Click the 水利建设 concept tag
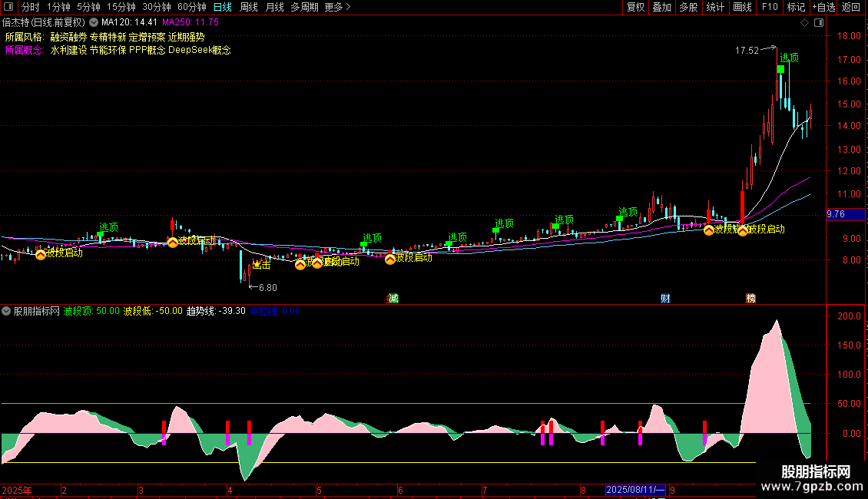868x499 pixels. coord(68,51)
